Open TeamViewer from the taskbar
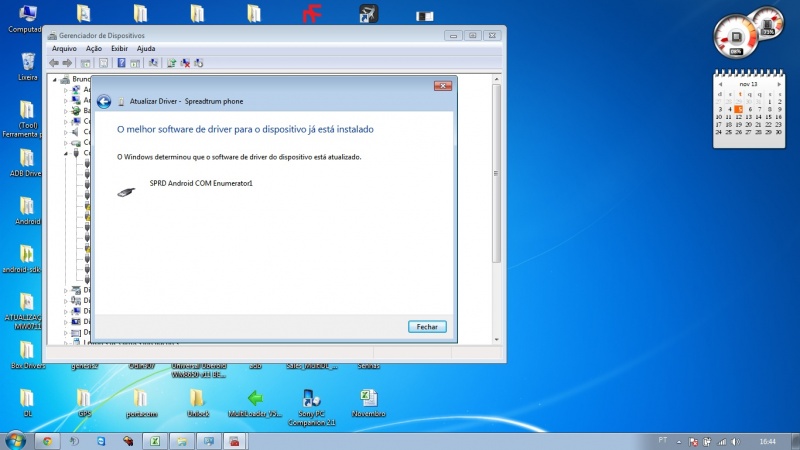 point(101,441)
